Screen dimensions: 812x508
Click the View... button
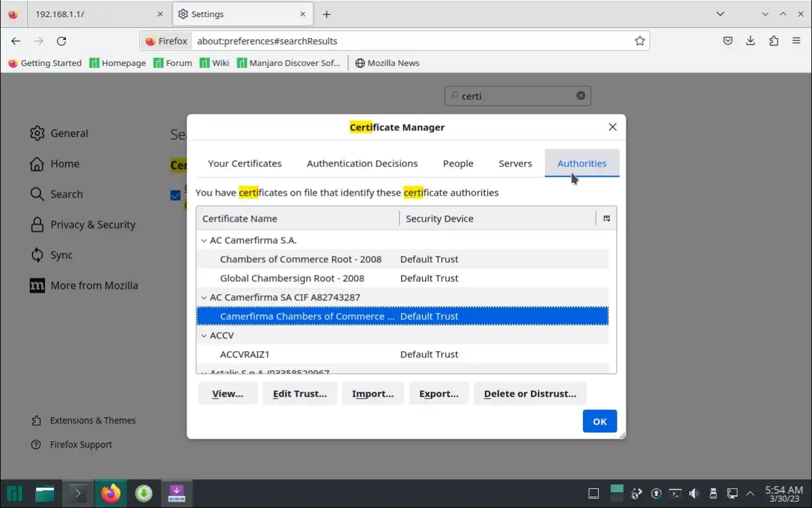pyautogui.click(x=228, y=394)
